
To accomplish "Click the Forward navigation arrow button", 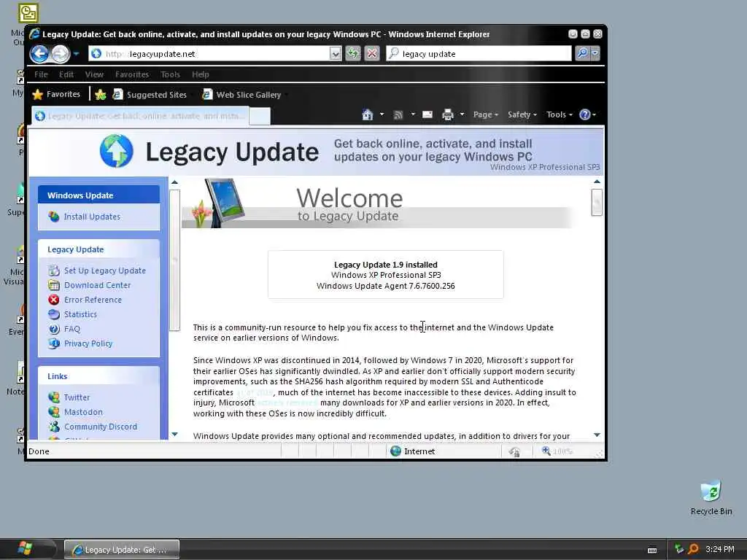I will [61, 54].
